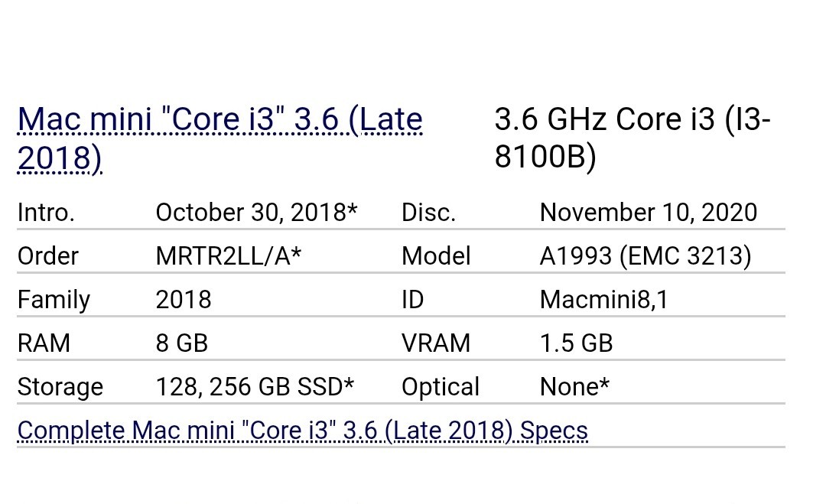Click the Optical column label
Viewport: 826px width, 504px height.
coord(441,387)
